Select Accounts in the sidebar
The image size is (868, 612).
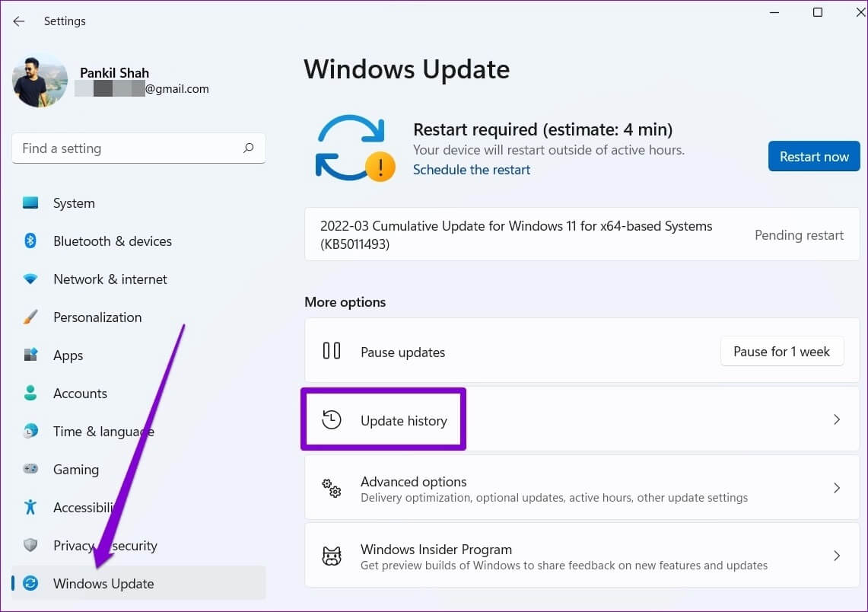point(138,394)
